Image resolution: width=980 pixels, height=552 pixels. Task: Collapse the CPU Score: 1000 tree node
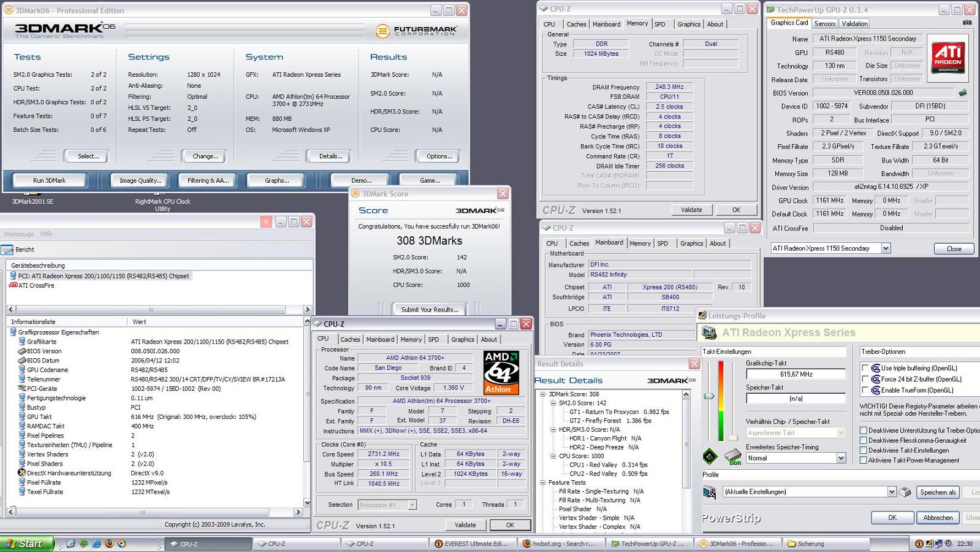point(553,456)
